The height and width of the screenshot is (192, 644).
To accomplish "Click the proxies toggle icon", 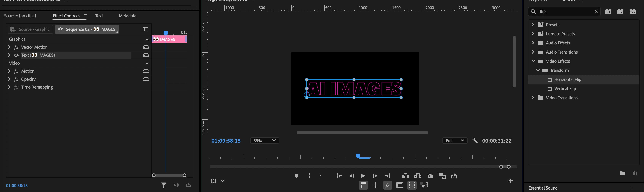I will [454, 176].
